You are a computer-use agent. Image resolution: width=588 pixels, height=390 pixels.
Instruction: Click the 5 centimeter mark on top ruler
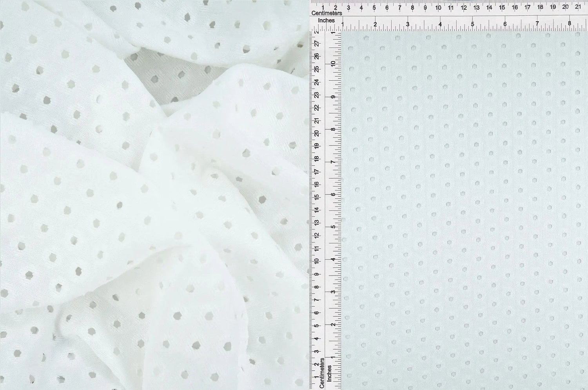pyautogui.click(x=374, y=7)
